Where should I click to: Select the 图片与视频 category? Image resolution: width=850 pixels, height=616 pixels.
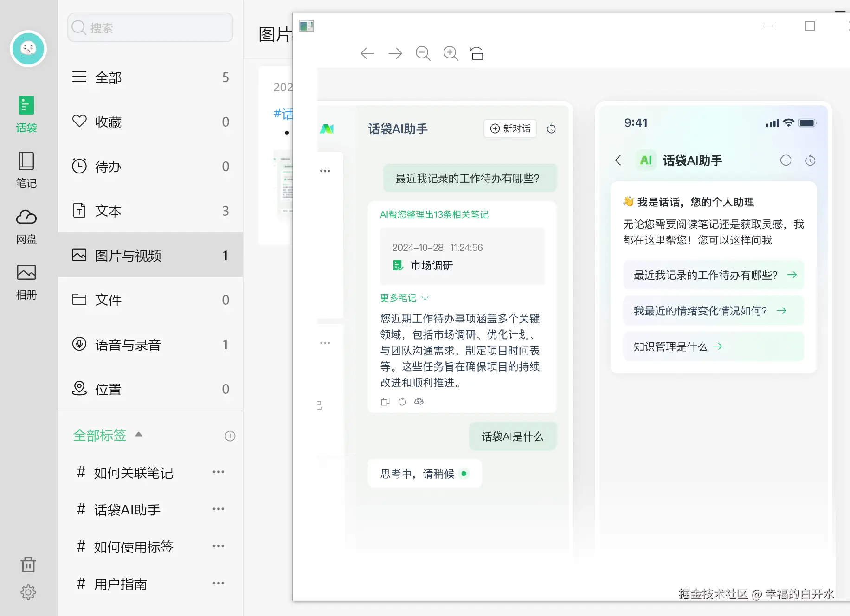(128, 256)
